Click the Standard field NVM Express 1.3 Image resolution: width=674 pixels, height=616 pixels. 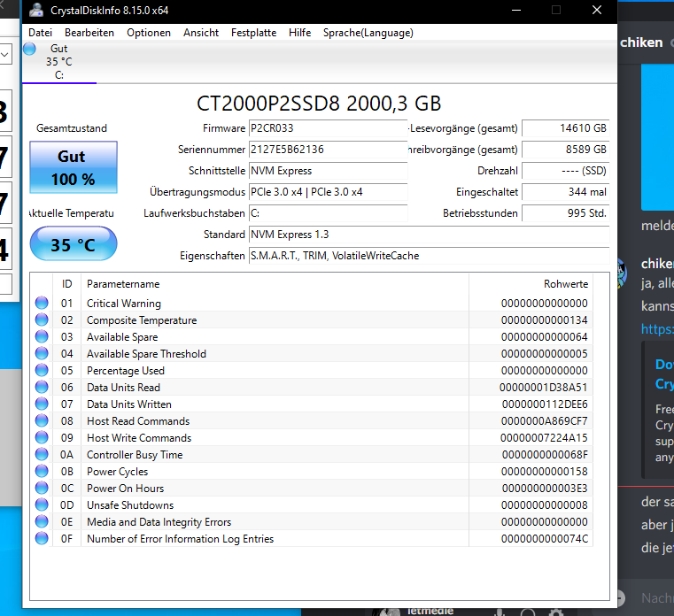(x=429, y=235)
